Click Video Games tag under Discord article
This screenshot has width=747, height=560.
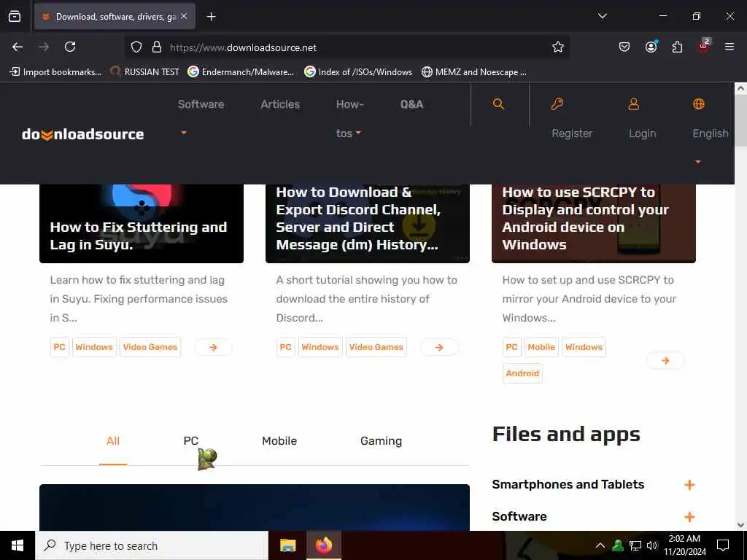click(x=376, y=347)
